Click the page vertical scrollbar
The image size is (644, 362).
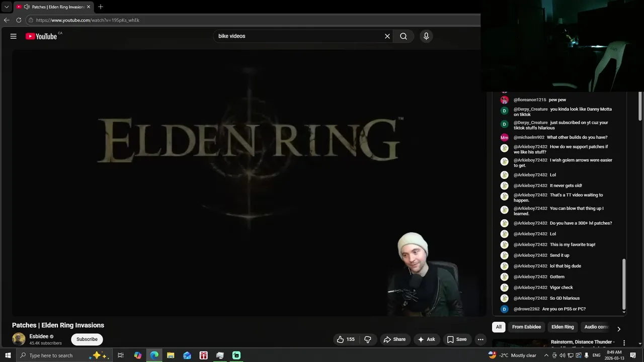pos(640,106)
